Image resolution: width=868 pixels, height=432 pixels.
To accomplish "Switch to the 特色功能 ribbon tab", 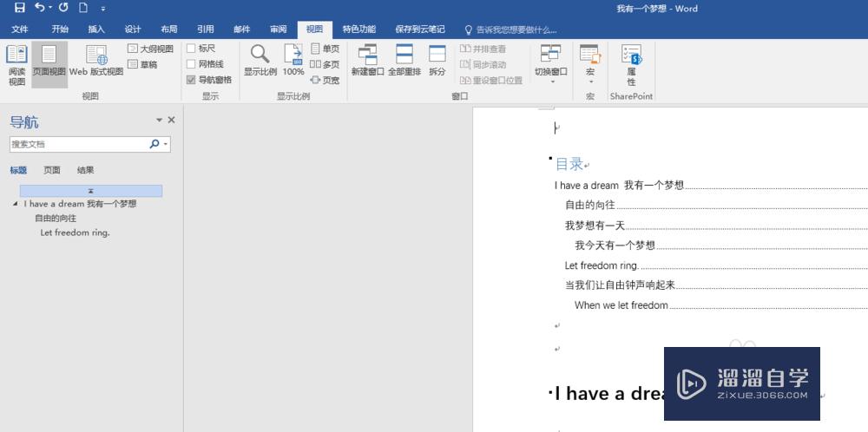I will point(359,29).
